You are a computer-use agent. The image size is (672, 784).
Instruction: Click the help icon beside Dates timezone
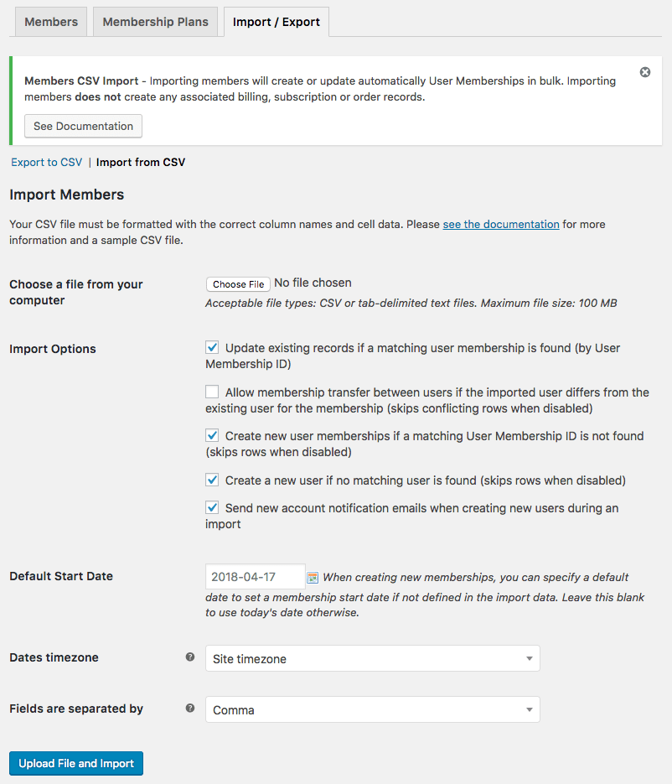pyautogui.click(x=190, y=657)
